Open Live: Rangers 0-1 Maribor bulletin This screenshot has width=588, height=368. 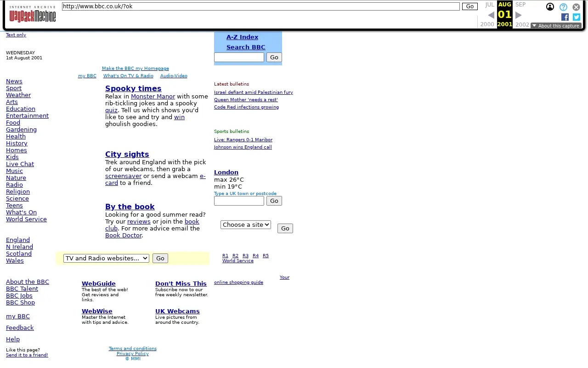tap(243, 139)
